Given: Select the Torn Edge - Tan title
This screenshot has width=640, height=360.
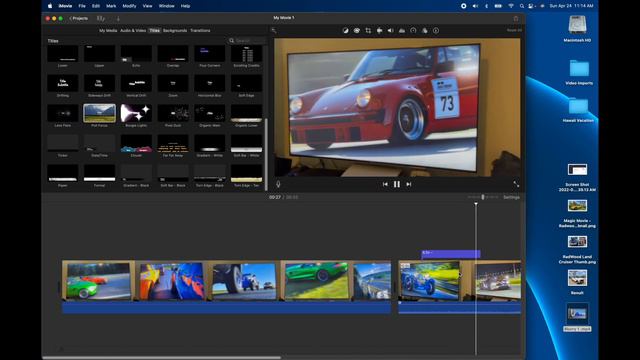Looking at the screenshot, I should click(246, 173).
